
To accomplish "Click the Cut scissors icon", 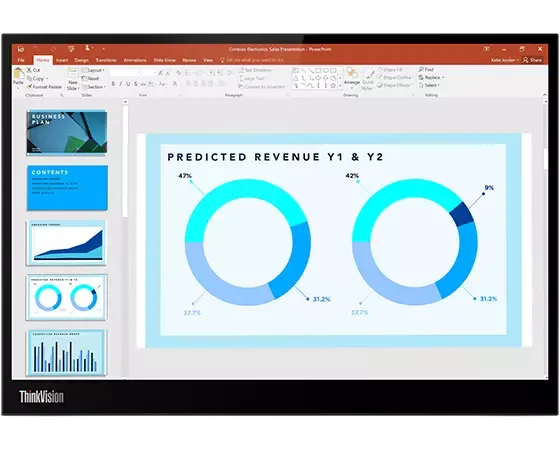I will [29, 70].
